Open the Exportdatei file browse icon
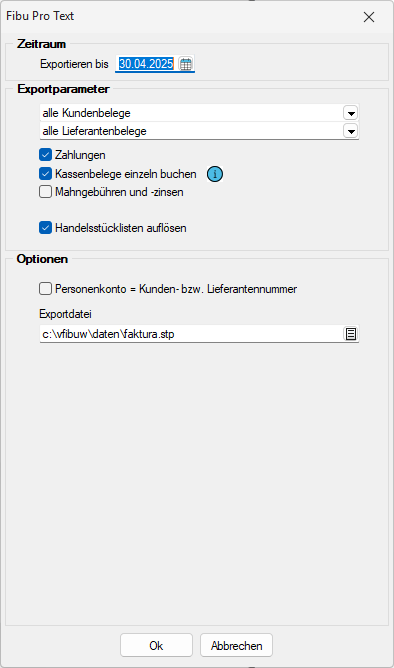394x668 pixels. pyautogui.click(x=351, y=334)
